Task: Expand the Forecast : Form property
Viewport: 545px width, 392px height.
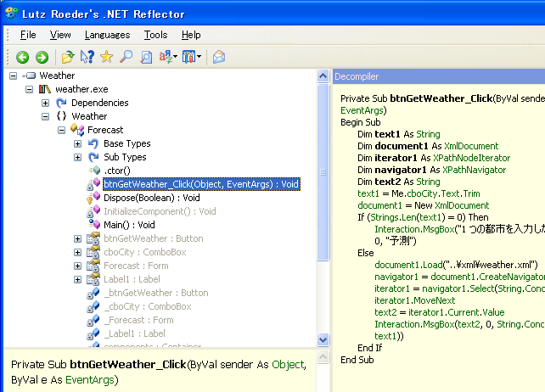Action: [78, 266]
